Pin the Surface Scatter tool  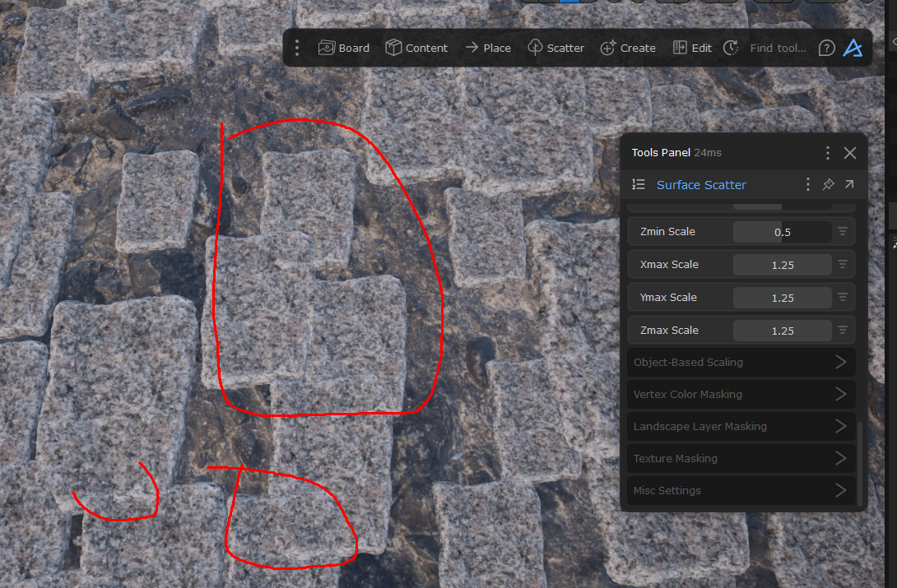point(829,184)
